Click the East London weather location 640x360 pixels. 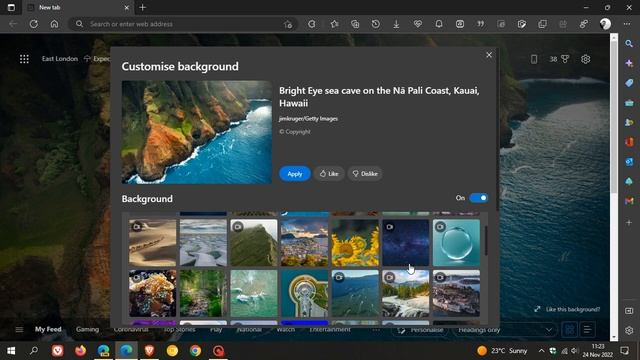pyautogui.click(x=60, y=59)
